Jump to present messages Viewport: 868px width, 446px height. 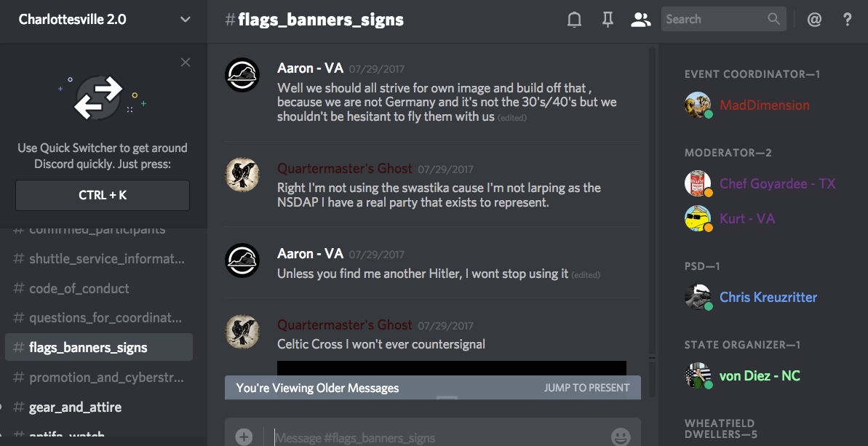[x=586, y=388]
